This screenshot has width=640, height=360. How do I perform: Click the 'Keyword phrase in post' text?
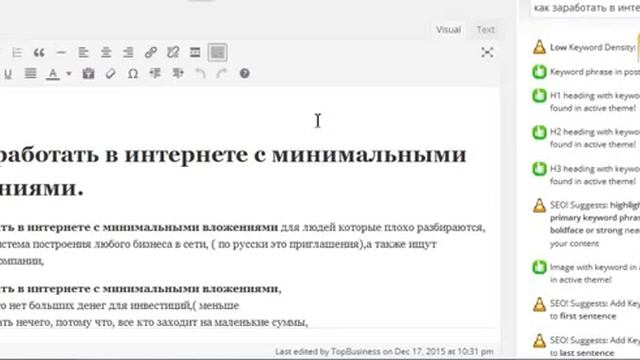(x=595, y=72)
